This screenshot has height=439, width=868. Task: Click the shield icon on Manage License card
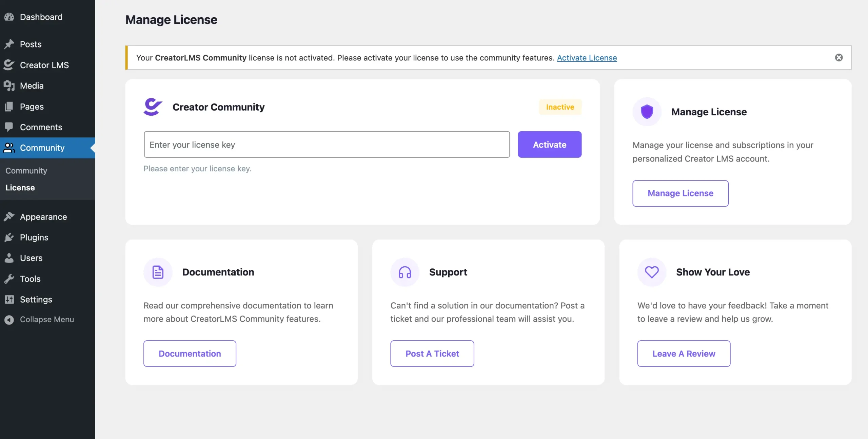(x=647, y=111)
